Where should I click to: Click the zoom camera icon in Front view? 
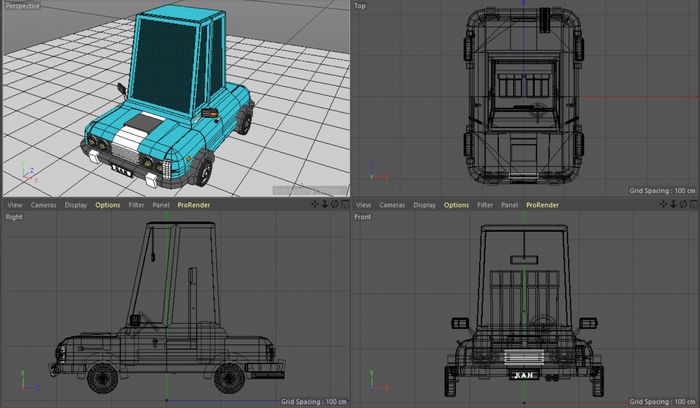pos(674,204)
